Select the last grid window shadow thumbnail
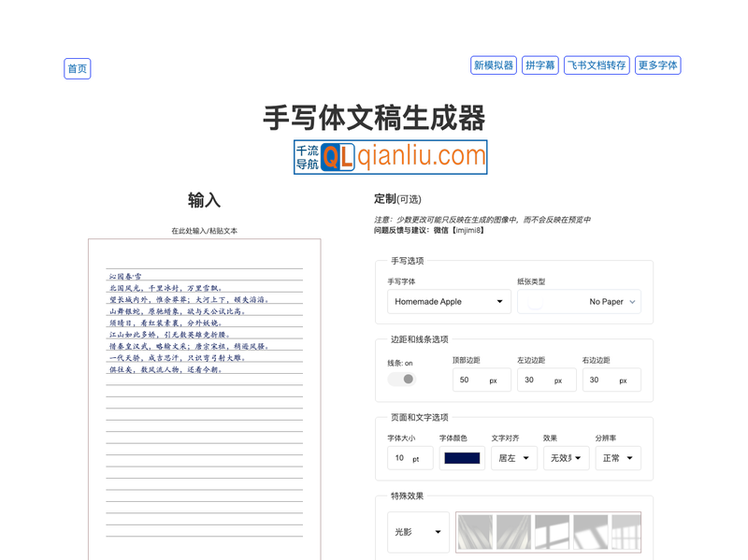The height and width of the screenshot is (560, 748). 627,531
